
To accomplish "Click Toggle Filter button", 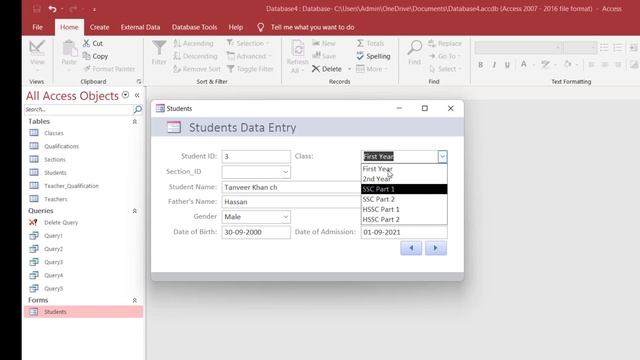I will (250, 69).
